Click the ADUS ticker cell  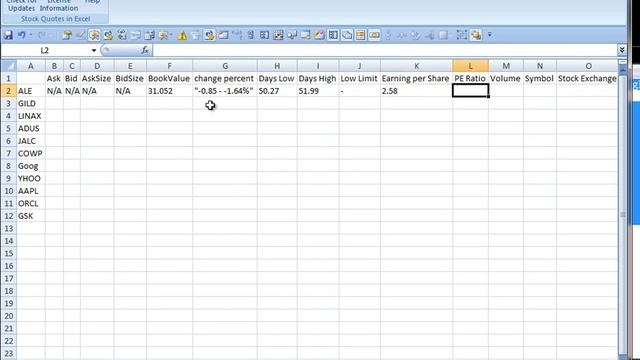tap(31, 128)
